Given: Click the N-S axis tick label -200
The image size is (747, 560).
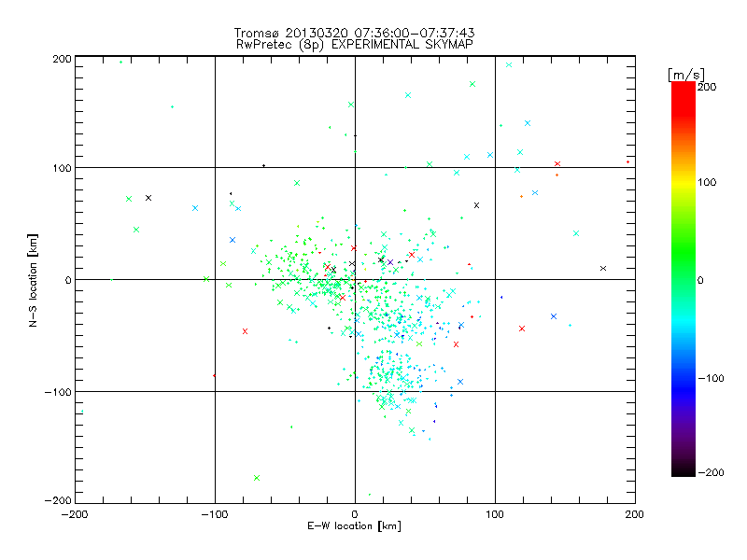Looking at the screenshot, I should coord(58,500).
